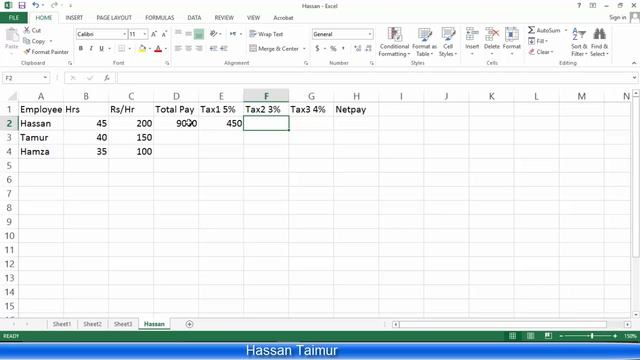This screenshot has height=360, width=640.
Task: Open Excel Help question mark
Action: pyautogui.click(x=579, y=6)
